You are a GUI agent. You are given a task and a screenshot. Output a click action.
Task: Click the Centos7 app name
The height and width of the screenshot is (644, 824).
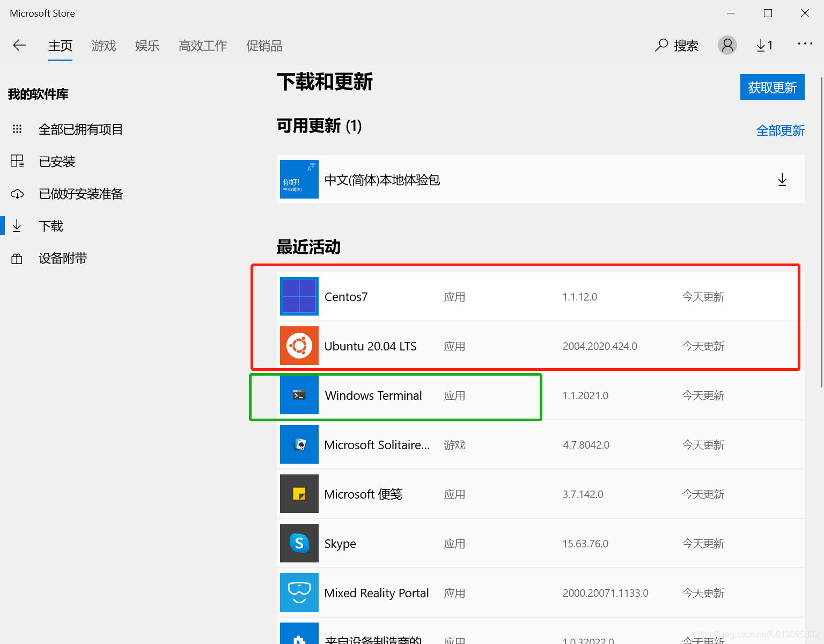[x=346, y=297]
